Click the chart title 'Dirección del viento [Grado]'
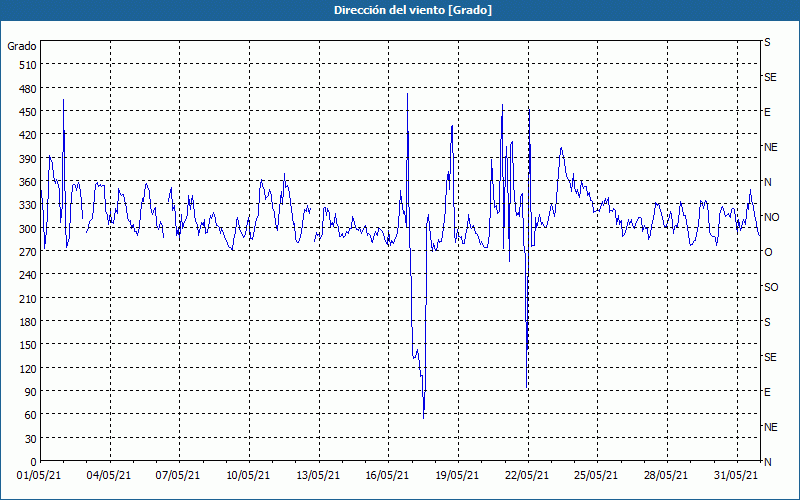Viewport: 800px width, 500px height. (413, 10)
